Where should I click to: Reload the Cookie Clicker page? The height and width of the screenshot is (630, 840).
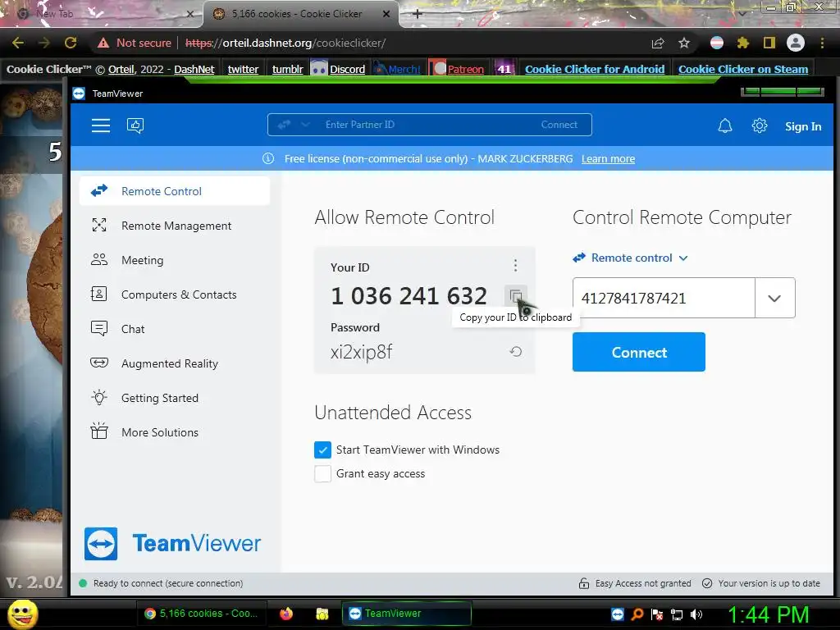click(x=71, y=43)
